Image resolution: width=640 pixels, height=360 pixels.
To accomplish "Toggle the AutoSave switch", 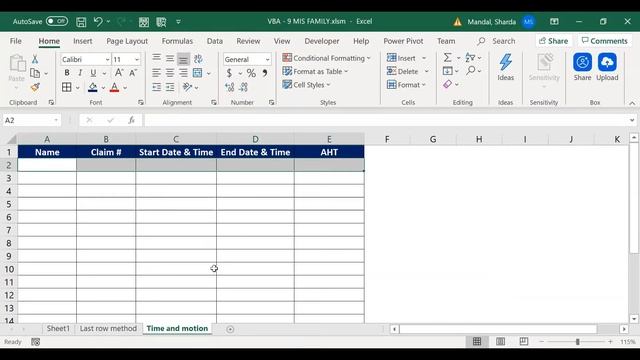I will click(57, 21).
